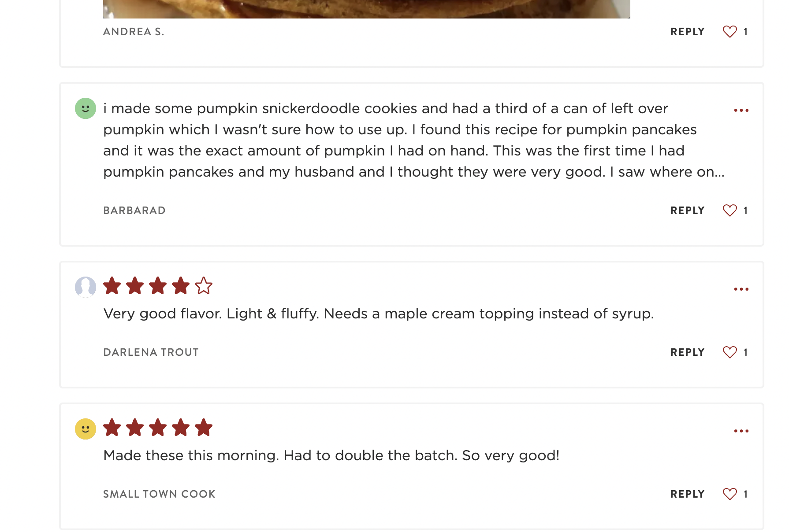Expand BarbaraD's truncated comment text

click(414, 140)
